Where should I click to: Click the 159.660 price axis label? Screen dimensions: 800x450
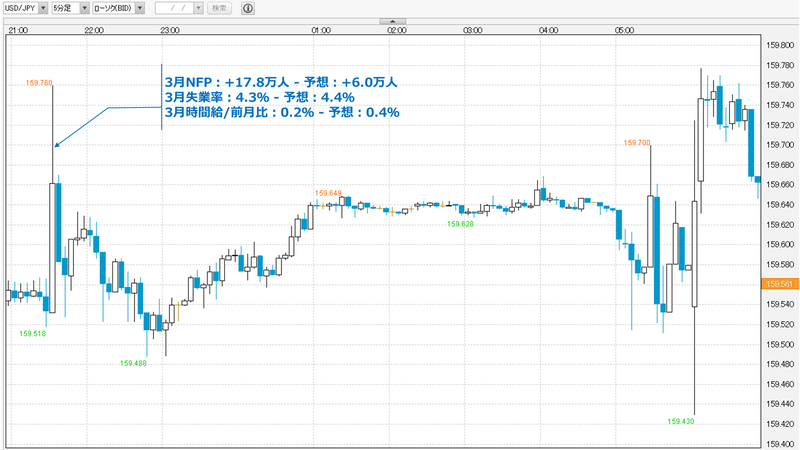780,185
